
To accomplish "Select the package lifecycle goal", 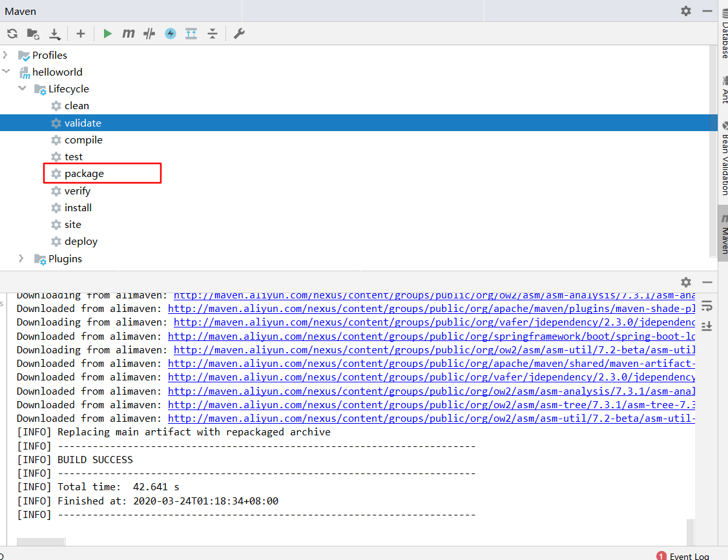I will pos(84,174).
